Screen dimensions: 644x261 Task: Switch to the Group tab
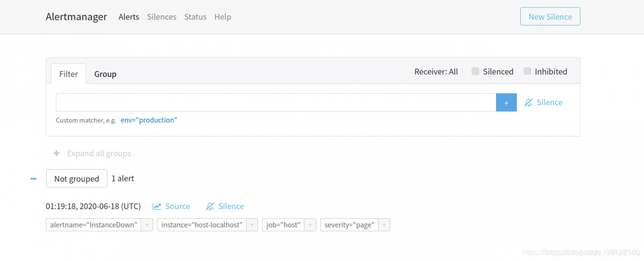(x=105, y=74)
